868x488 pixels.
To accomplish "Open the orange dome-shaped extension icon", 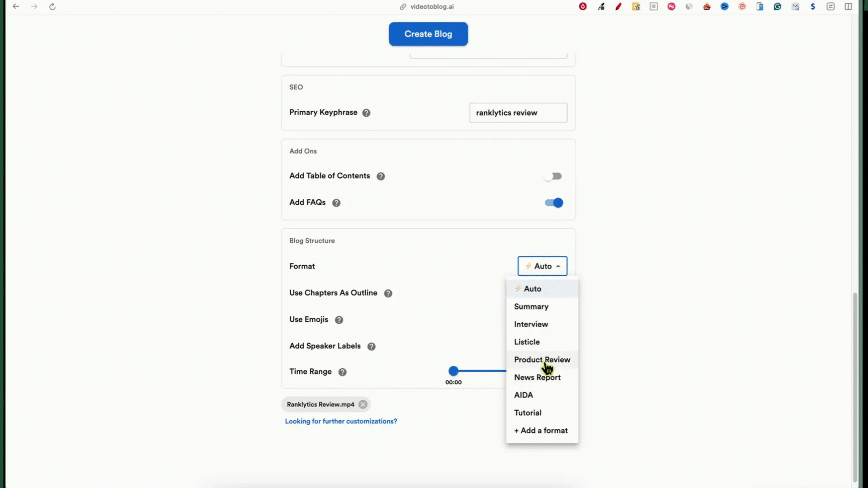I will coord(707,6).
